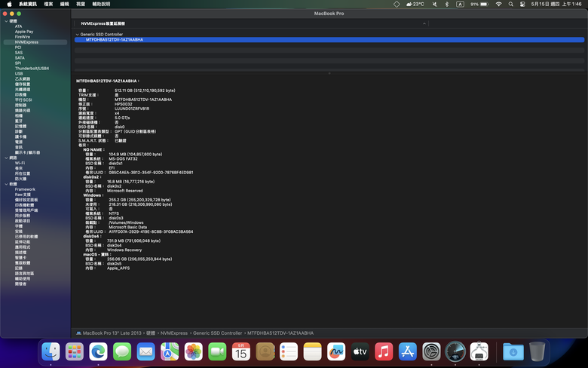
Task: Select 應用程式 in the sidebar
Action: [x=23, y=247]
